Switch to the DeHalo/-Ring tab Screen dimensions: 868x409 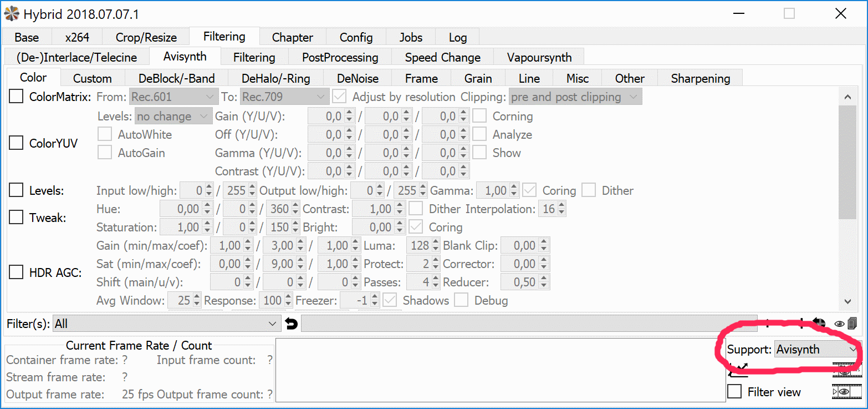coord(276,78)
